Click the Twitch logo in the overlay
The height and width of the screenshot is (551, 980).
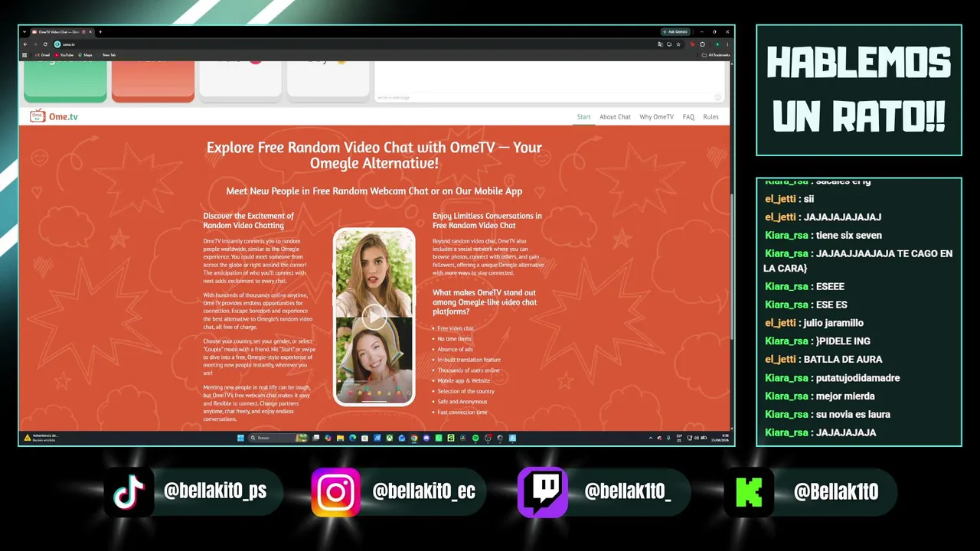[543, 492]
